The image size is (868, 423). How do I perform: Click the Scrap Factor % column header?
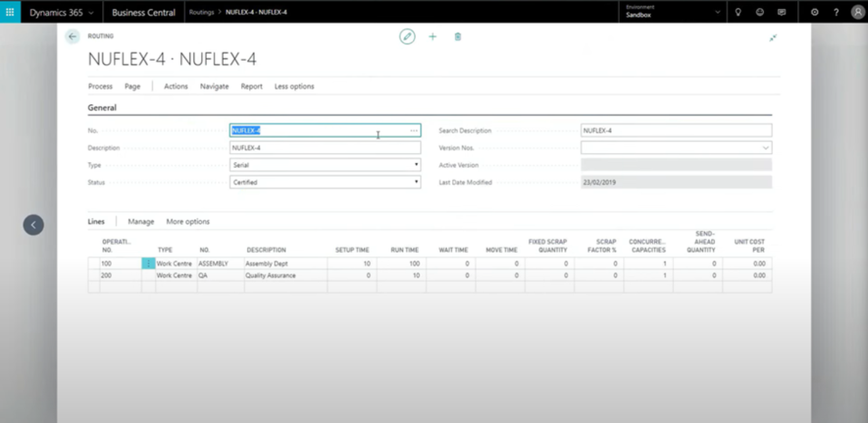(x=602, y=245)
